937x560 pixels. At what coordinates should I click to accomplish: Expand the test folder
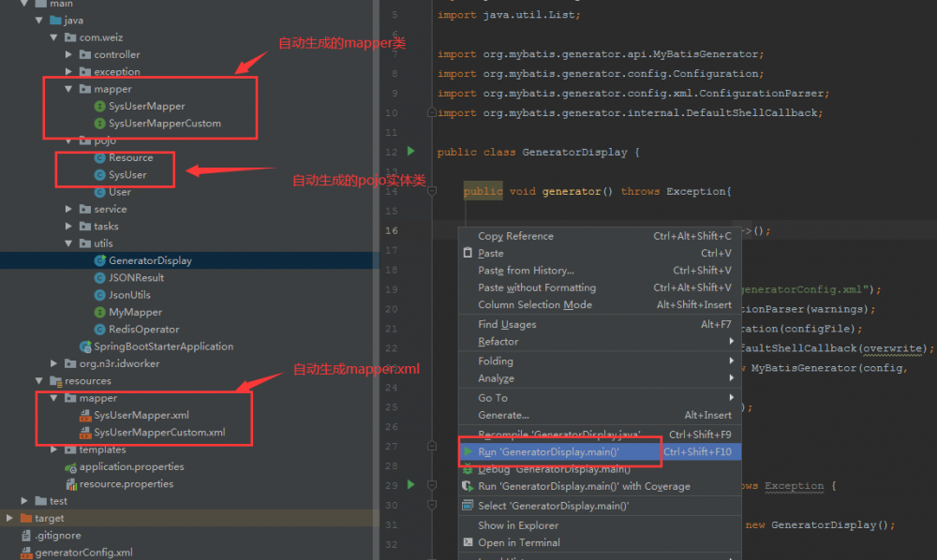click(24, 501)
